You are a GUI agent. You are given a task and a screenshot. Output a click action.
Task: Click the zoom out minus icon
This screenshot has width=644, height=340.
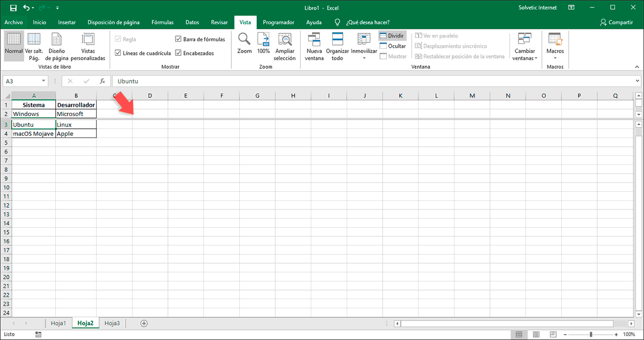coord(566,334)
